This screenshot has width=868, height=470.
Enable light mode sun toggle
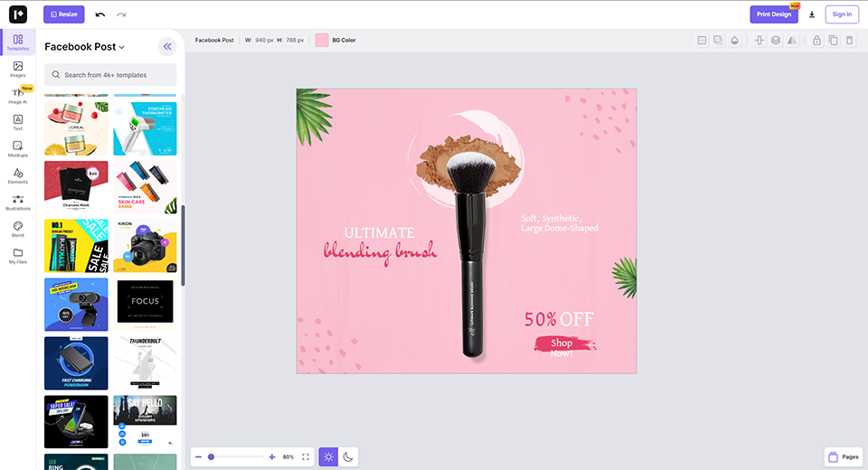329,457
